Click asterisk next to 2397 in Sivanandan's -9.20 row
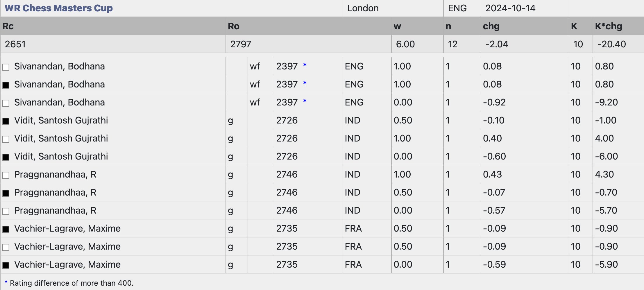Screen dimensions: 644x290 (x=305, y=101)
